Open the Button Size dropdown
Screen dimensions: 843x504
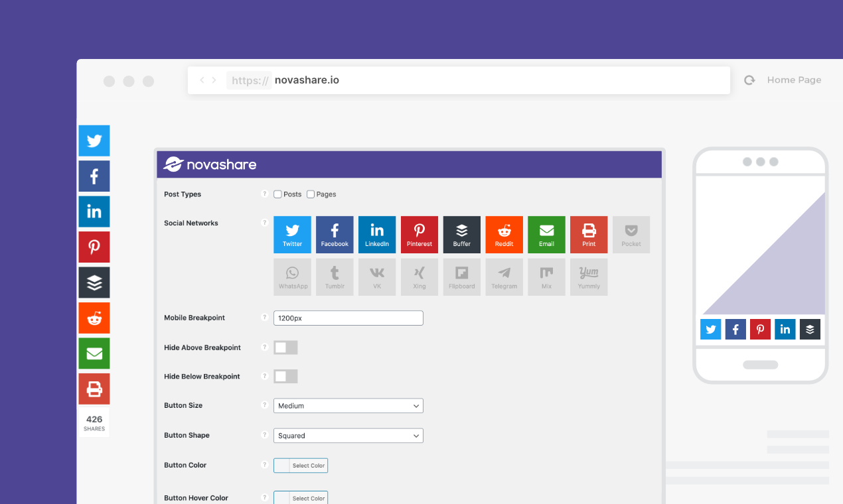[x=348, y=406]
